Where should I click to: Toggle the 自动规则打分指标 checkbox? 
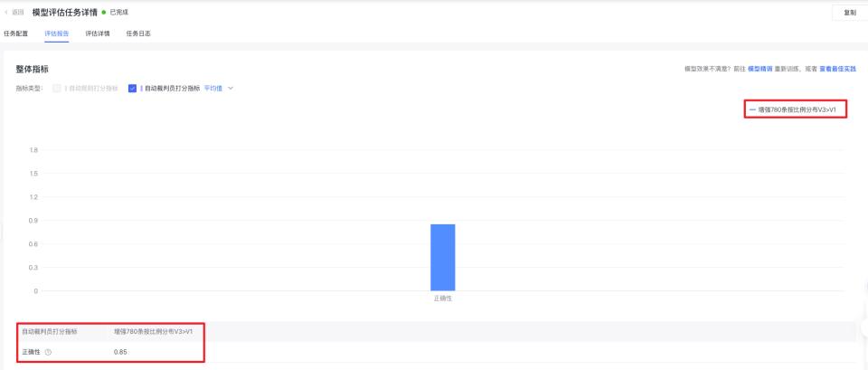pos(58,88)
